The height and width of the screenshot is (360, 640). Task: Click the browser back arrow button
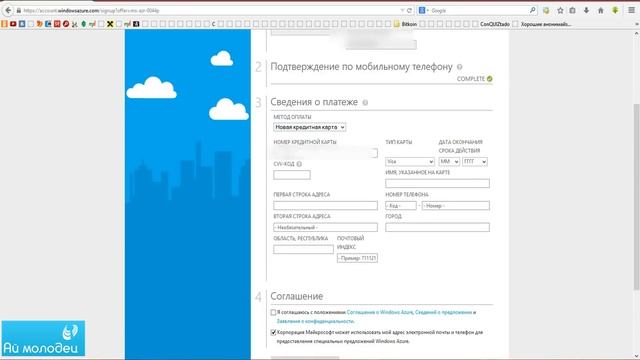8,10
